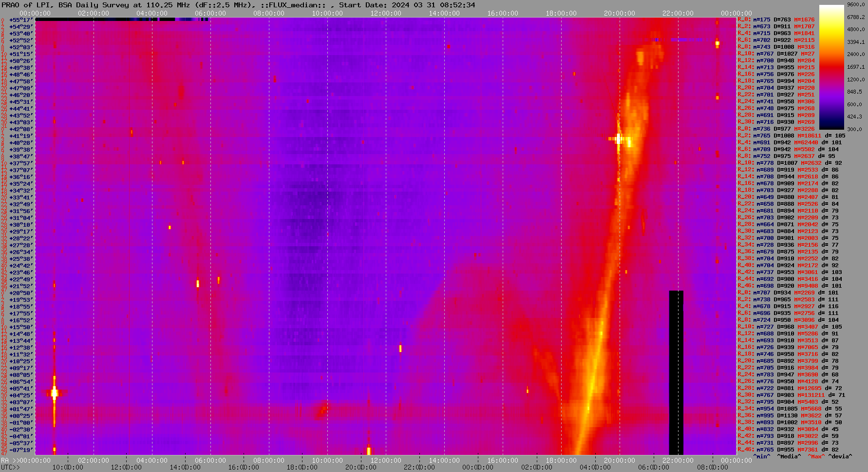Viewport: 868px width, 472px height.
Task: Click the black missing-data block near 22:00:00
Action: 676,373
